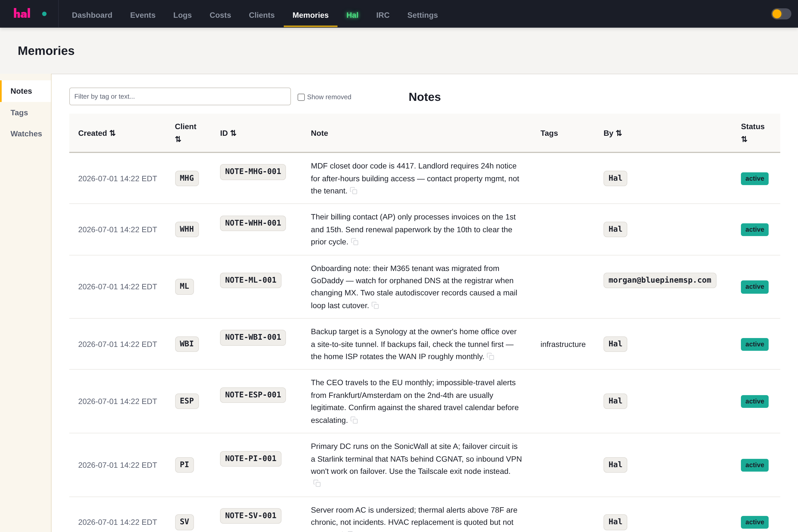Open the Logs tab

click(183, 15)
